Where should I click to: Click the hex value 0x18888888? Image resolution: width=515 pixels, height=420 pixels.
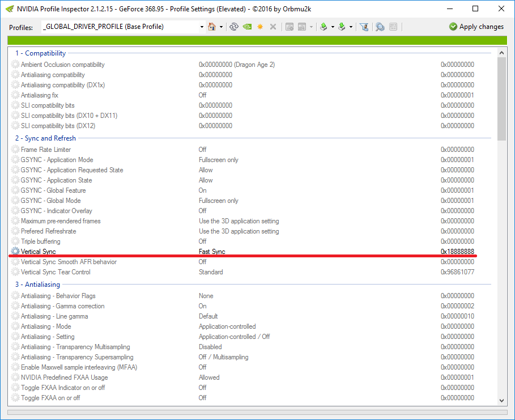pyautogui.click(x=457, y=252)
